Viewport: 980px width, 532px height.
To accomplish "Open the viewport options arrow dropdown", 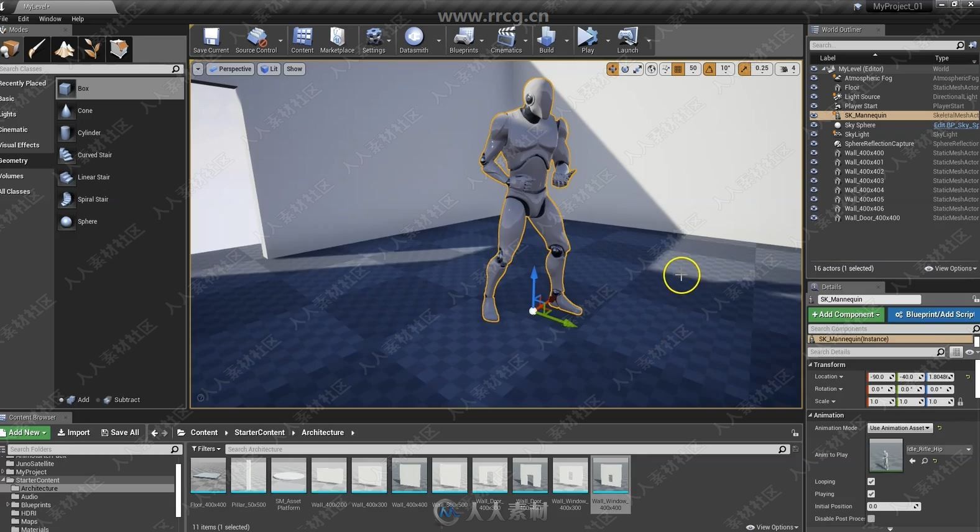I will [x=198, y=69].
